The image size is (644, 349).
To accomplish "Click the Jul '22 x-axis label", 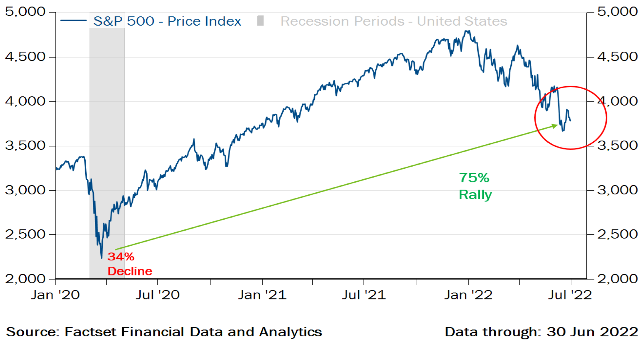I will [570, 295].
